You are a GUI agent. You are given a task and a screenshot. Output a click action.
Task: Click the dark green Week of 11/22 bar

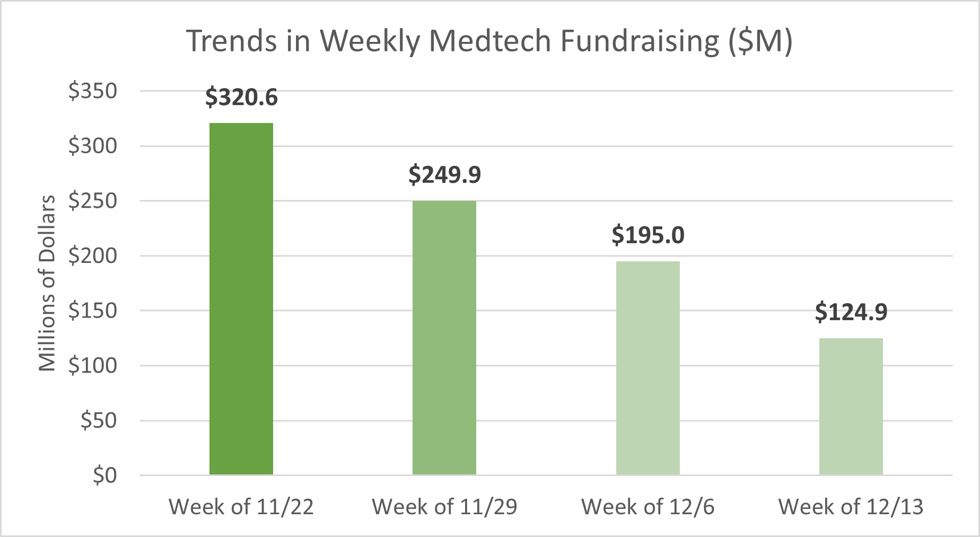(241, 298)
